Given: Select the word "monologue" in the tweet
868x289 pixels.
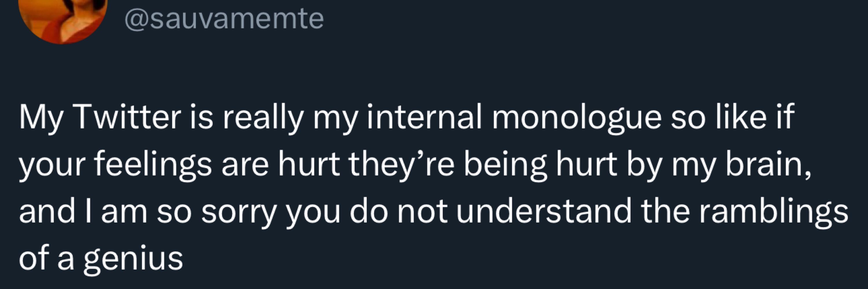Looking at the screenshot, I should pyautogui.click(x=577, y=119).
